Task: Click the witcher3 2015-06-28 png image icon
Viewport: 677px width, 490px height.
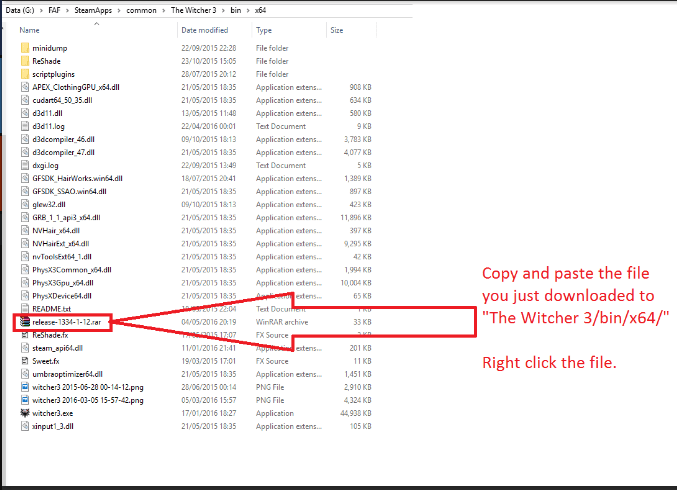Action: point(25,387)
